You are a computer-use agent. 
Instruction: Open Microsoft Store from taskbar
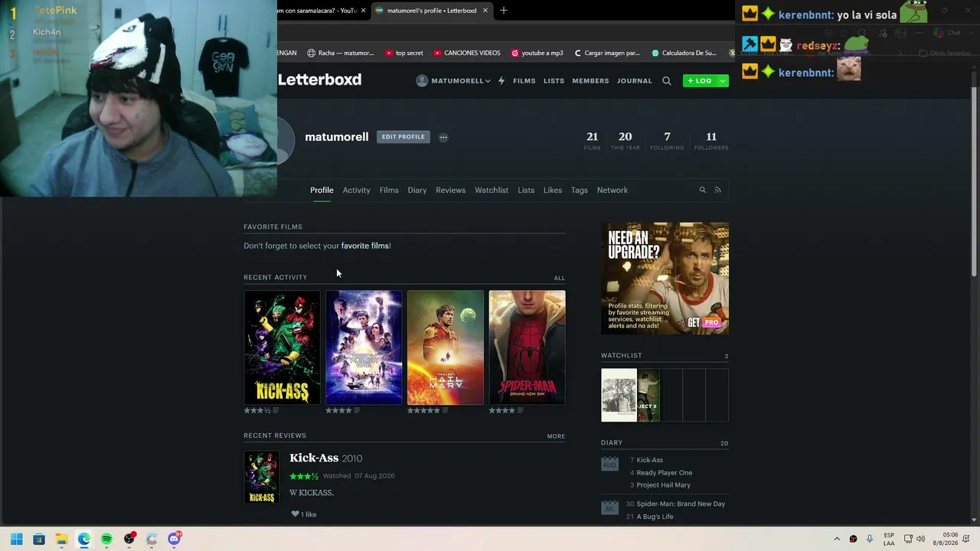coord(39,539)
